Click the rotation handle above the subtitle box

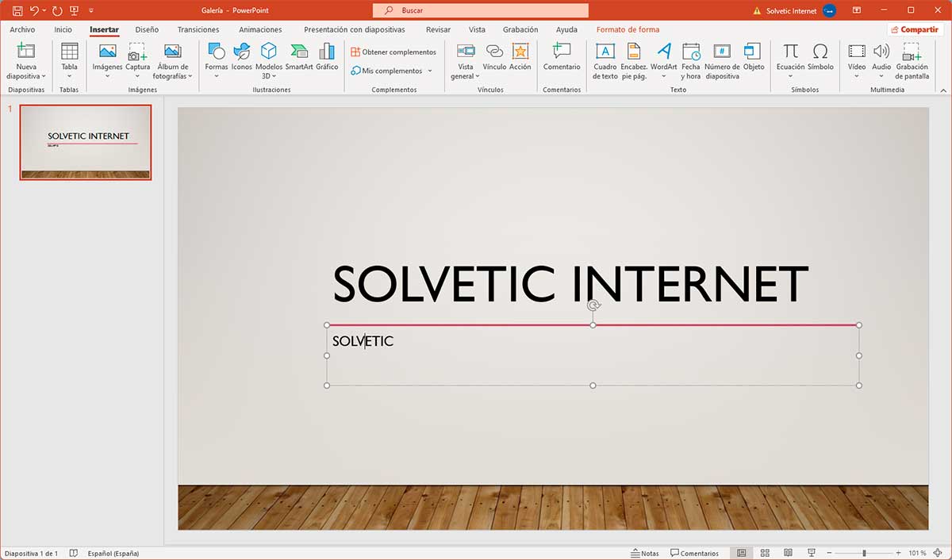[593, 305]
